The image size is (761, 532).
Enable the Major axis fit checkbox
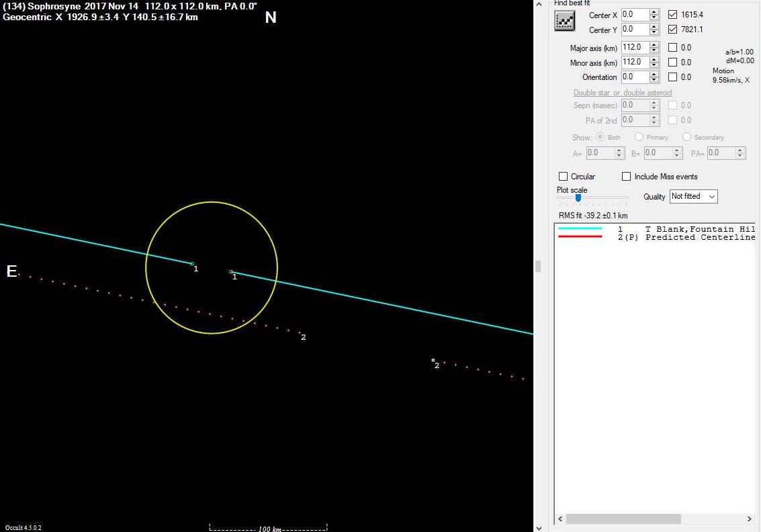672,48
